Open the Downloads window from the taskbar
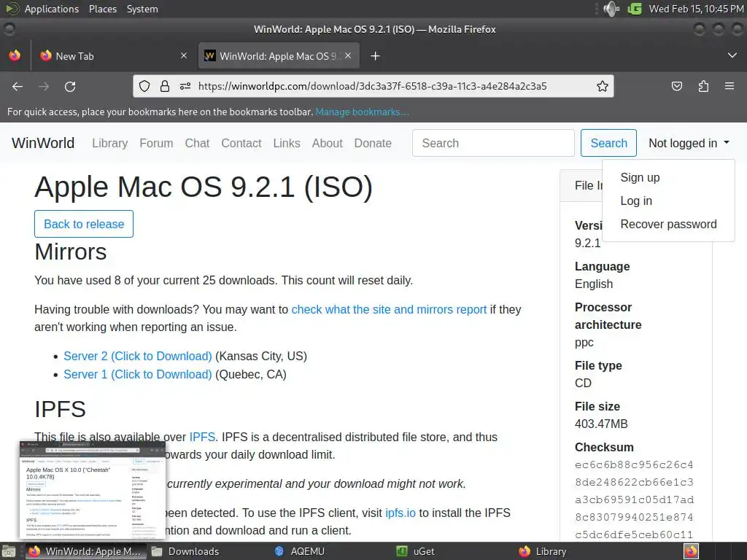Viewport: 747px width, 560px height. click(186, 551)
